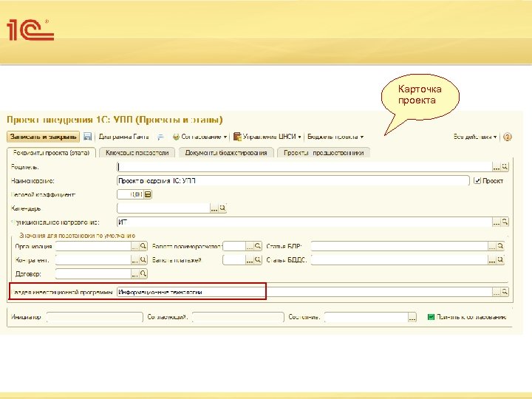Click the Договор input field
Image resolution: width=532 pixels, height=399 pixels.
(93, 273)
